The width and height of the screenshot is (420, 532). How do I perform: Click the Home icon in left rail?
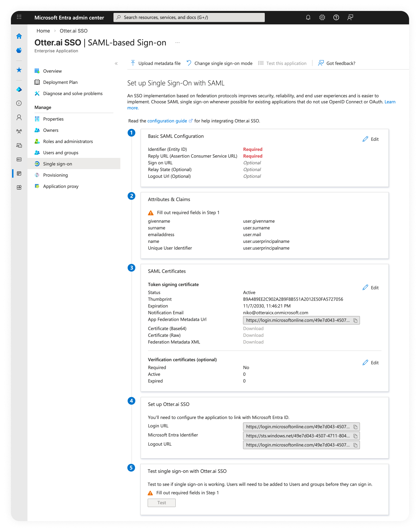pos(19,36)
